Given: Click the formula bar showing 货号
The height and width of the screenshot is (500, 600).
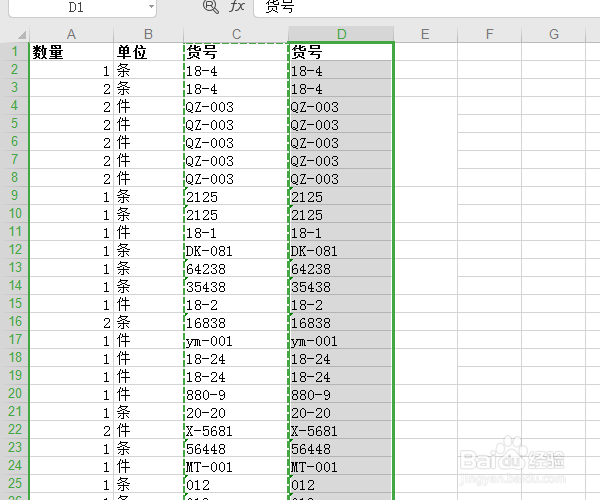Looking at the screenshot, I should tap(427, 7).
